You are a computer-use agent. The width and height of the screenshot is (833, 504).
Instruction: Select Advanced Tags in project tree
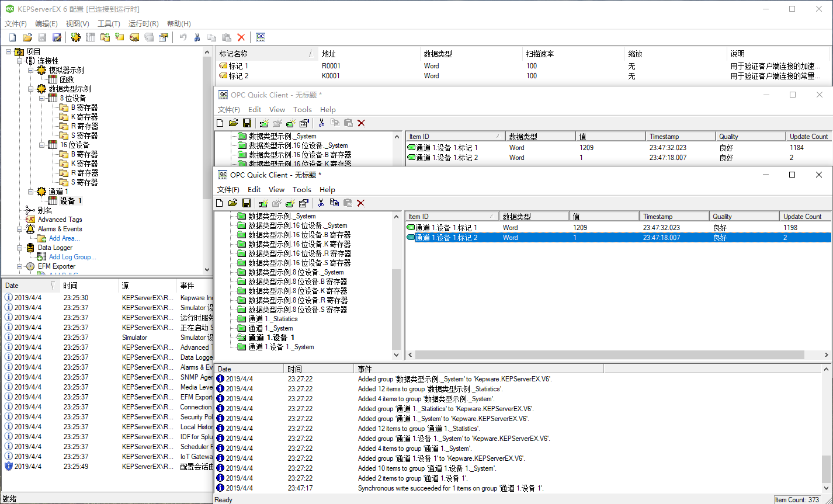pos(60,220)
